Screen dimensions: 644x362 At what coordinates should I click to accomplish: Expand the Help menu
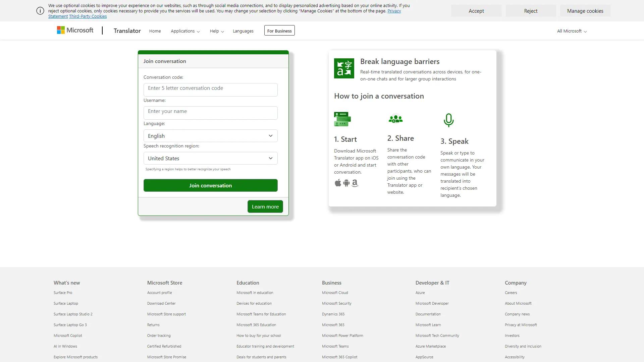pyautogui.click(x=217, y=31)
